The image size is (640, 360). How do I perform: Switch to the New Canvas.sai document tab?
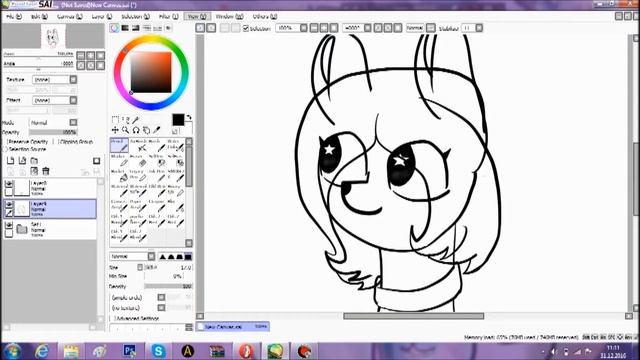[233, 327]
